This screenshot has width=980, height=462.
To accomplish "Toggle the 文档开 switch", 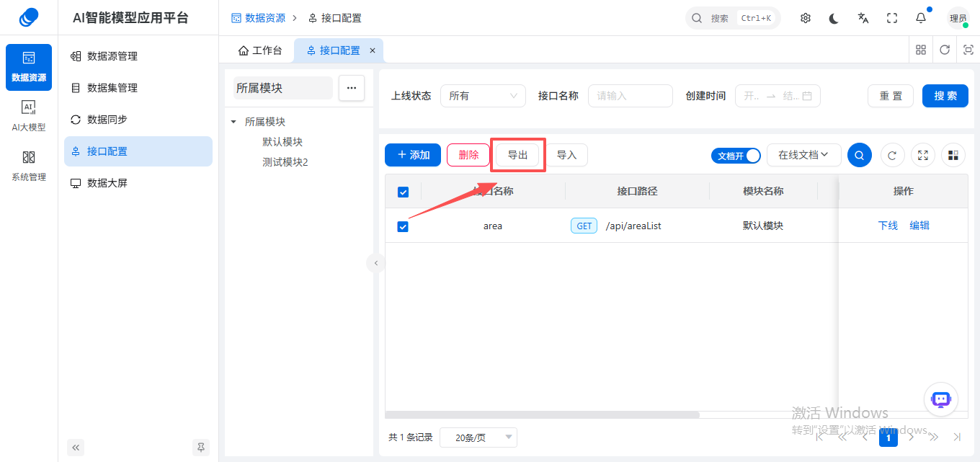I will pyautogui.click(x=736, y=156).
